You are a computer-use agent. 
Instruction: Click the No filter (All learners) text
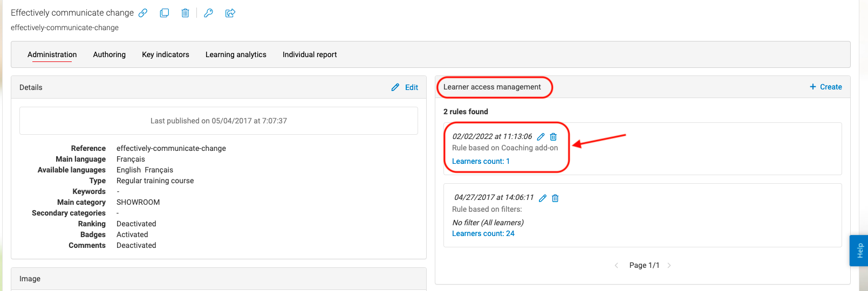[488, 223]
